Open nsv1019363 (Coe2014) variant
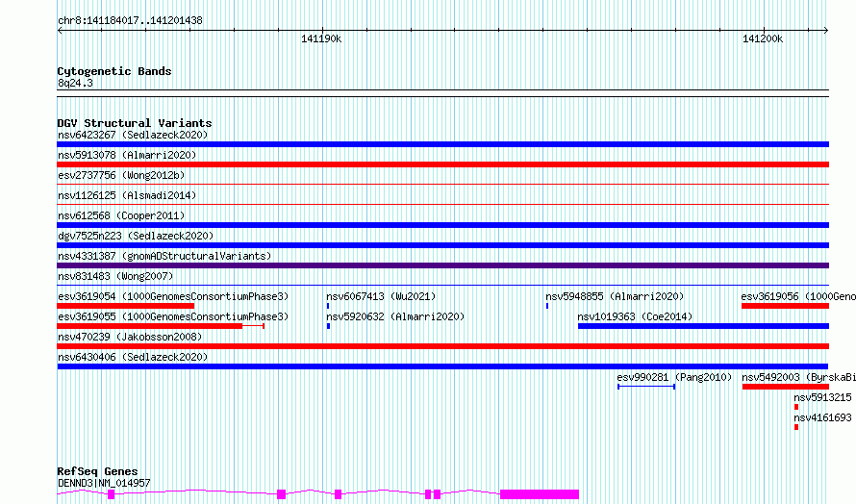 click(635, 316)
